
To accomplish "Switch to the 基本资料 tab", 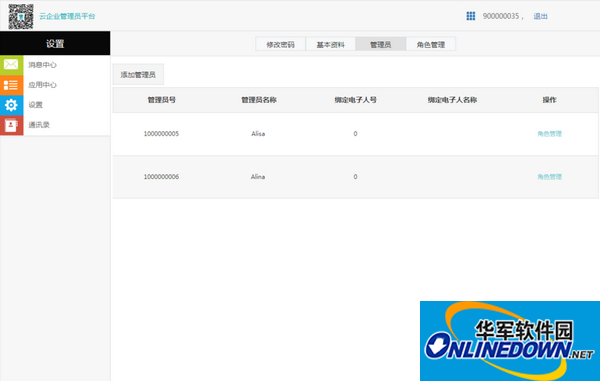I will tap(331, 44).
